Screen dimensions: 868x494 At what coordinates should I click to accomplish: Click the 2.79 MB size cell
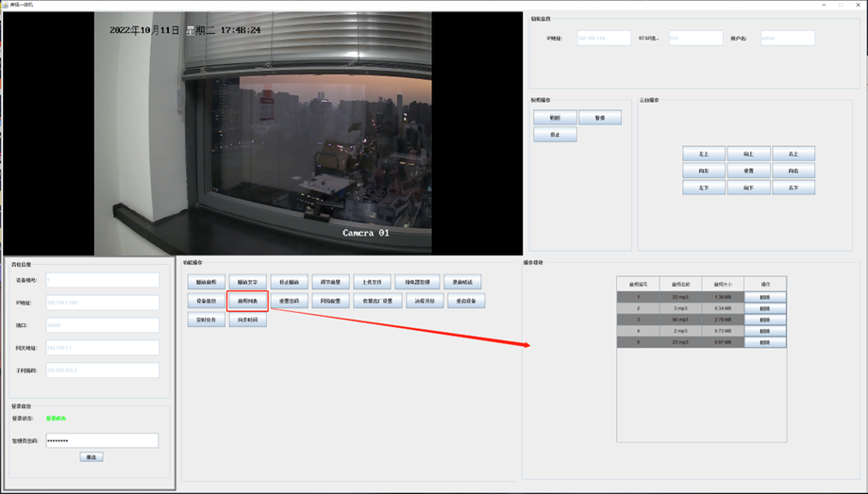tap(723, 320)
